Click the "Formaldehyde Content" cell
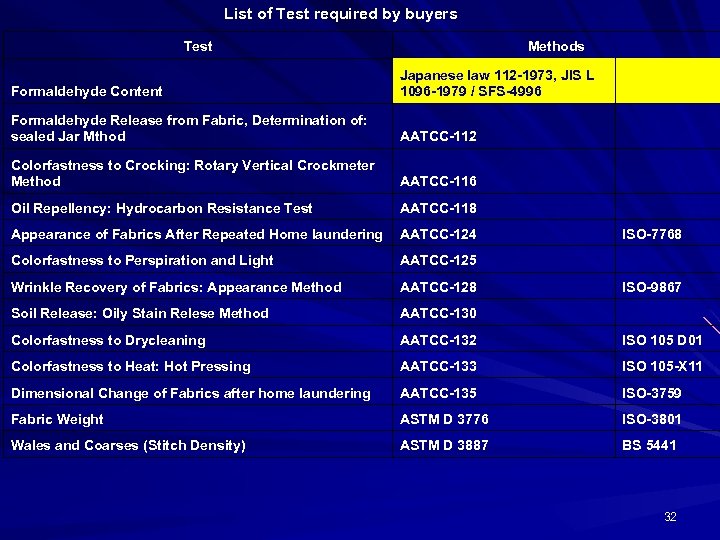This screenshot has height=540, width=720. (x=87, y=91)
